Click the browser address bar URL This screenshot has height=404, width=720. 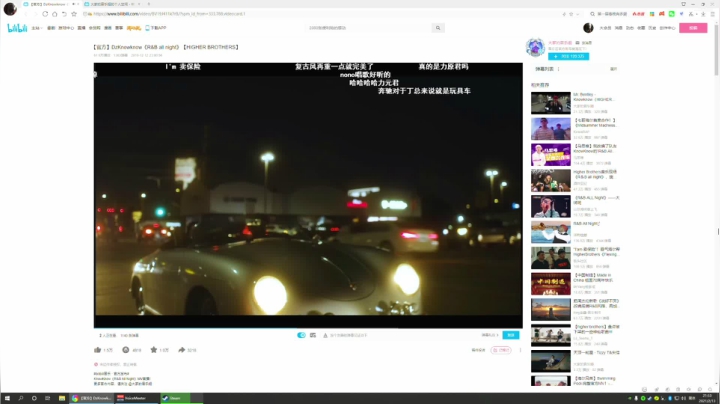pos(169,14)
